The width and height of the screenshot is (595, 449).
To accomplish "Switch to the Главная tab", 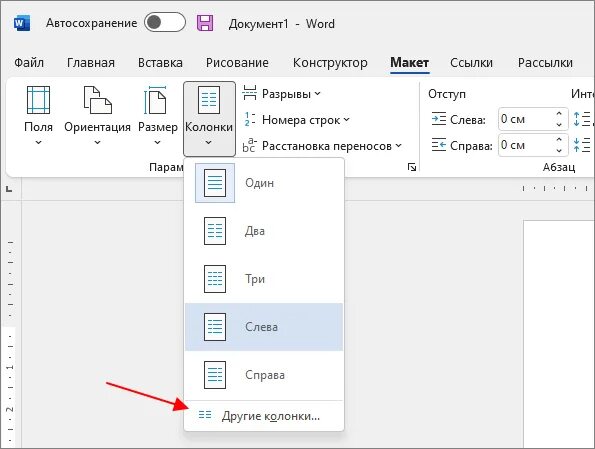I will point(91,63).
